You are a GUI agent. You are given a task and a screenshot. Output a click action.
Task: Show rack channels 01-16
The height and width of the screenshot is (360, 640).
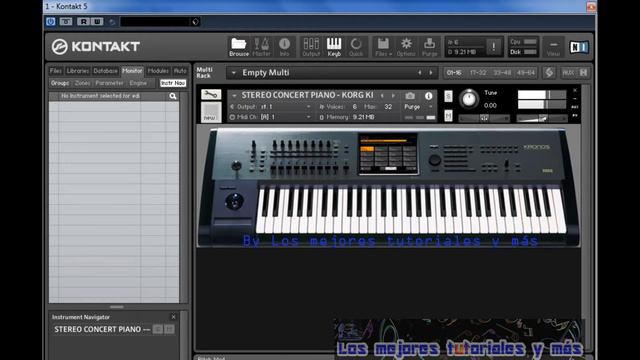point(454,73)
